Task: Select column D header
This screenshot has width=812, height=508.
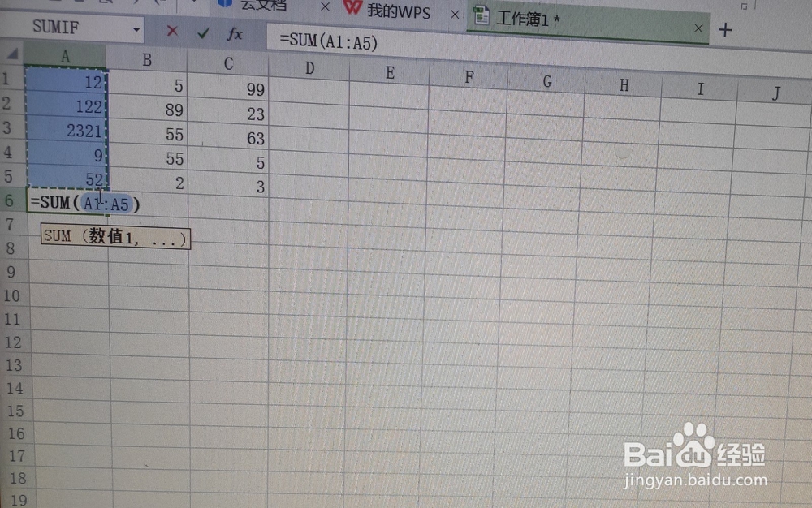Action: pos(309,68)
